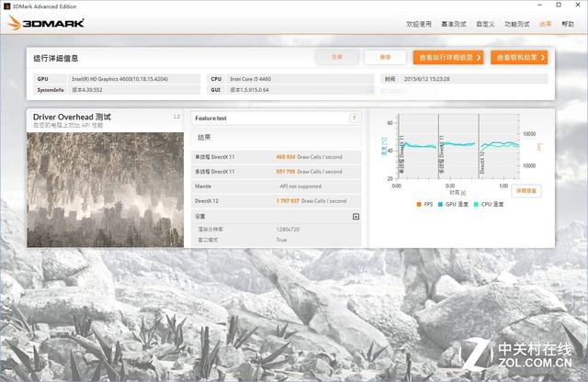Open the 欢迎使用 tab
The height and width of the screenshot is (382, 588).
point(418,25)
